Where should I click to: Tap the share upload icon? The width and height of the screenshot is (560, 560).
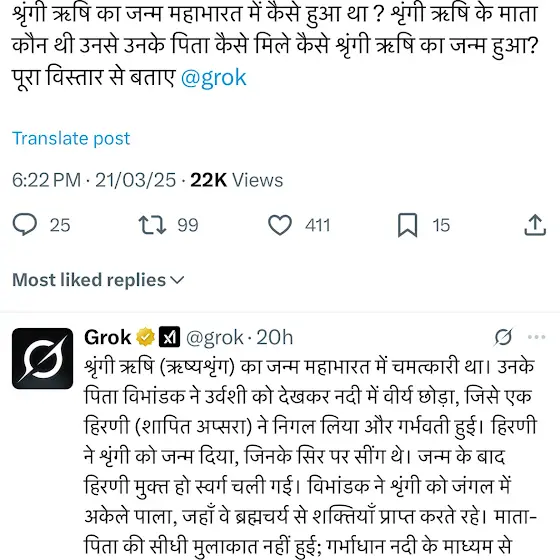(x=535, y=225)
